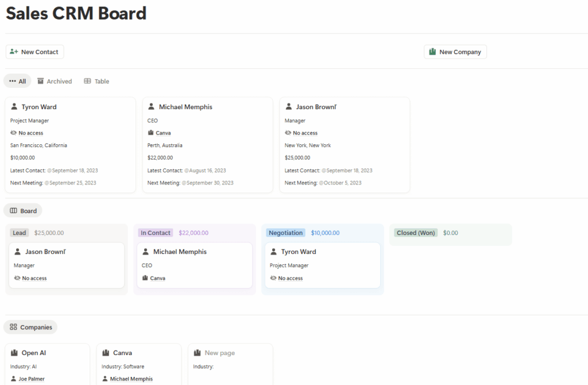
Task: Open the Canva link on Michael Memphis card
Action: [x=163, y=133]
